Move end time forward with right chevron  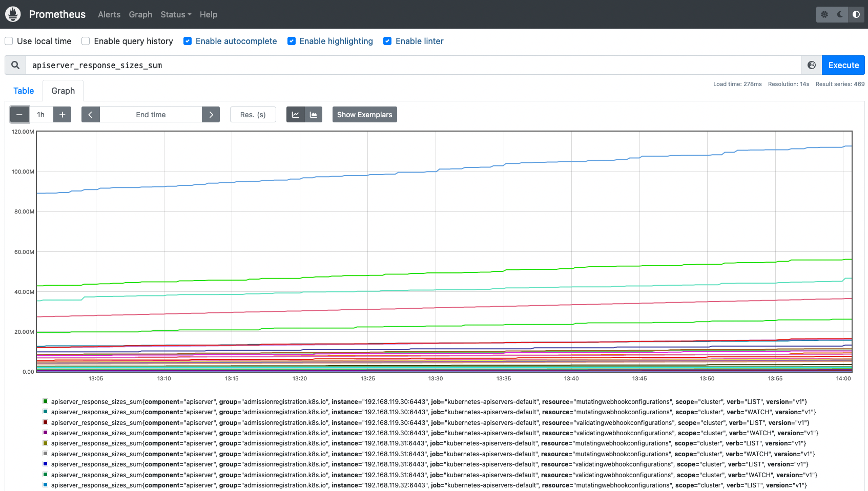click(211, 115)
